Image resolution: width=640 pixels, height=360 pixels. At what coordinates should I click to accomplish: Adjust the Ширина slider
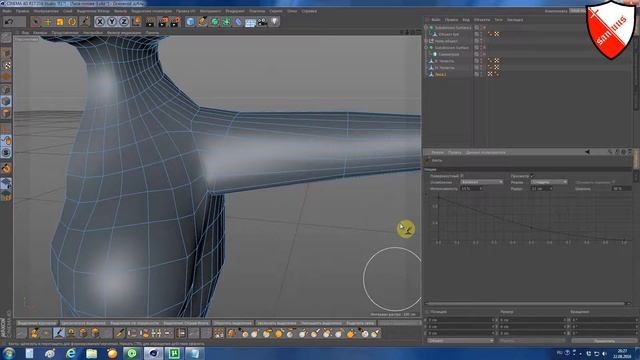click(621, 189)
